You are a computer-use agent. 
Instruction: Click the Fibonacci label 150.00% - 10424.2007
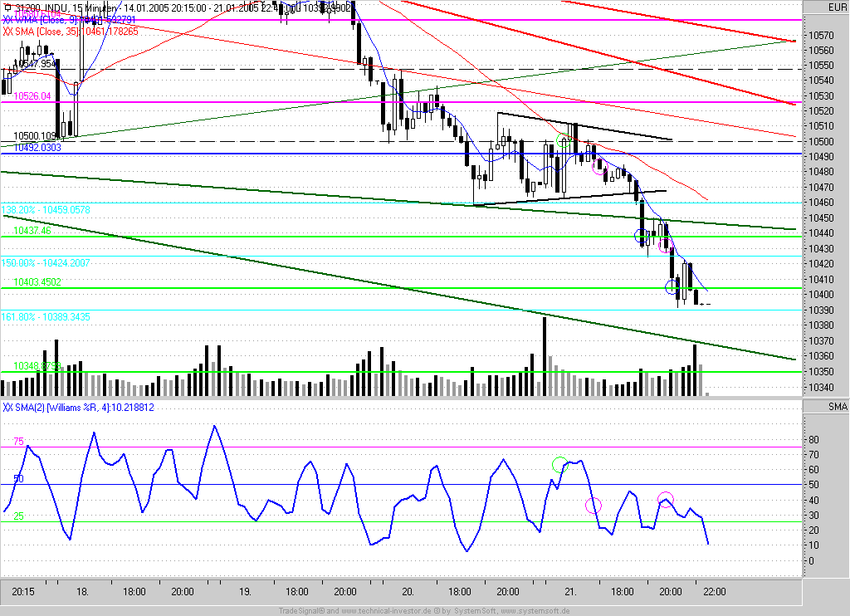coord(46,262)
